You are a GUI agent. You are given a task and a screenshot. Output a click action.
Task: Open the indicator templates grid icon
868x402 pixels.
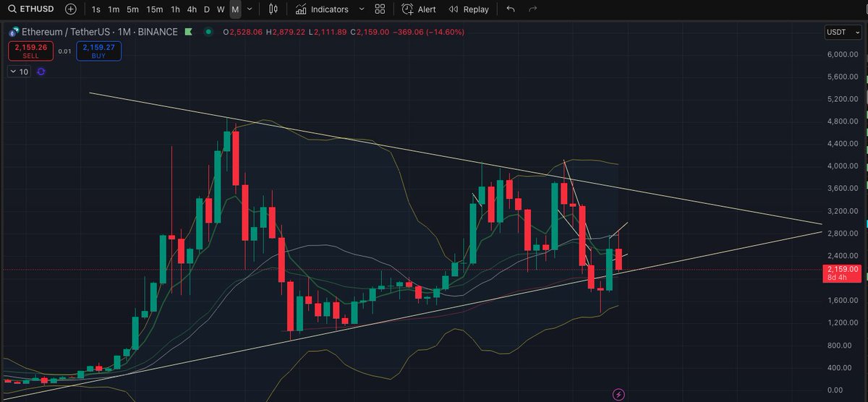380,9
